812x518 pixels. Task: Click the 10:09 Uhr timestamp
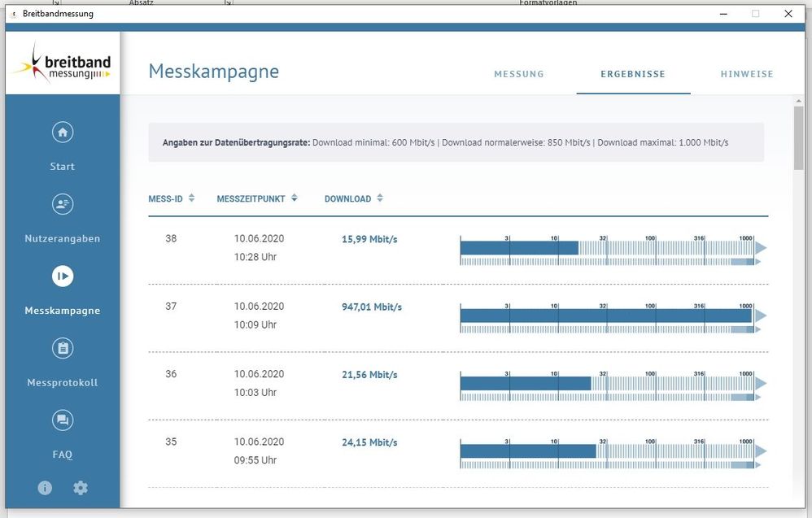pyautogui.click(x=255, y=325)
